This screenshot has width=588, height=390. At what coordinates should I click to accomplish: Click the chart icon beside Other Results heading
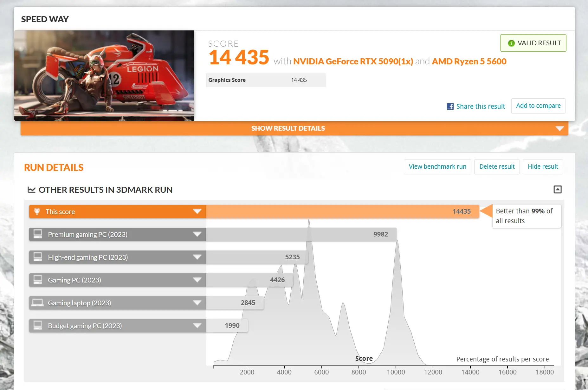[x=31, y=190]
